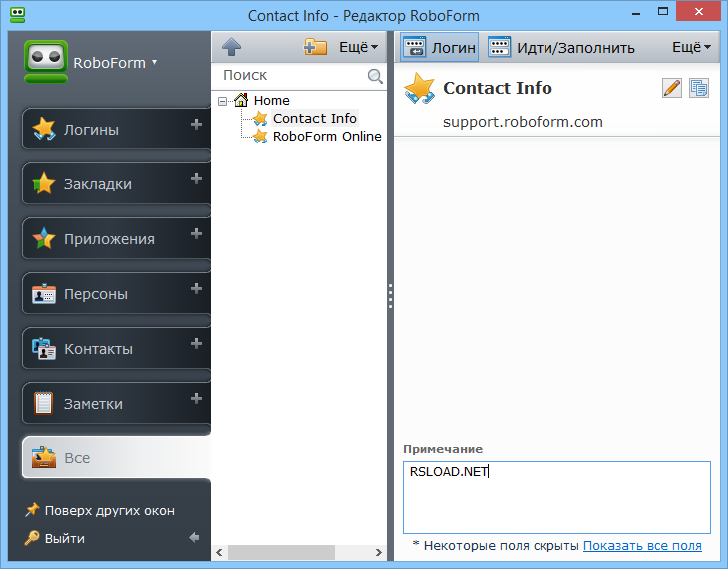Click the title bar RoboForm app icon
Screen dimensions: 728x569
17,15
